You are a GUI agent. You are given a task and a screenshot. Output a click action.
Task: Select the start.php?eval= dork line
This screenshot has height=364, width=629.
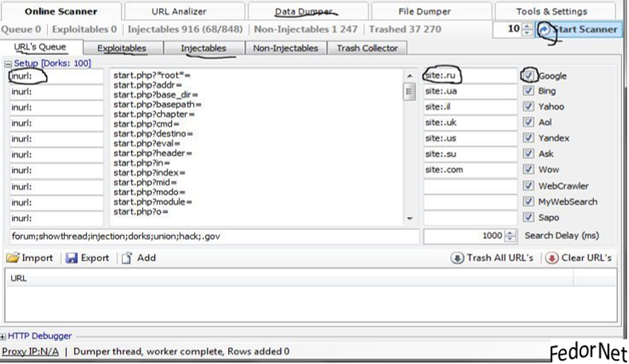point(147,144)
